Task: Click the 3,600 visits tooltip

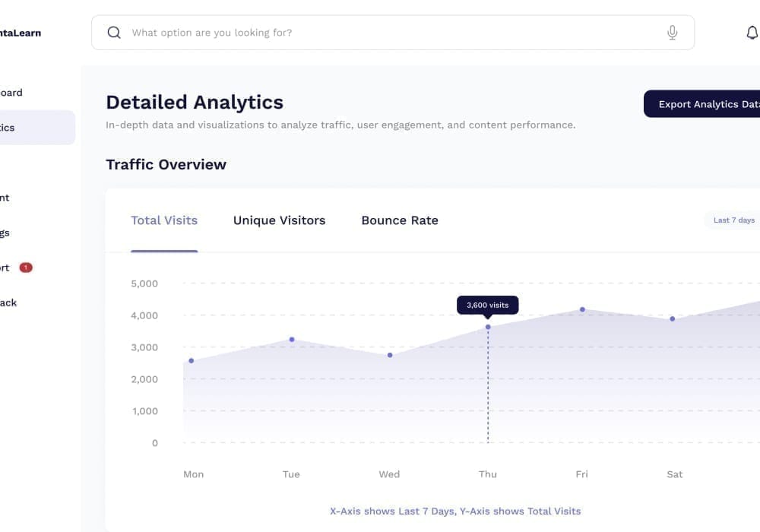Action: (x=488, y=306)
